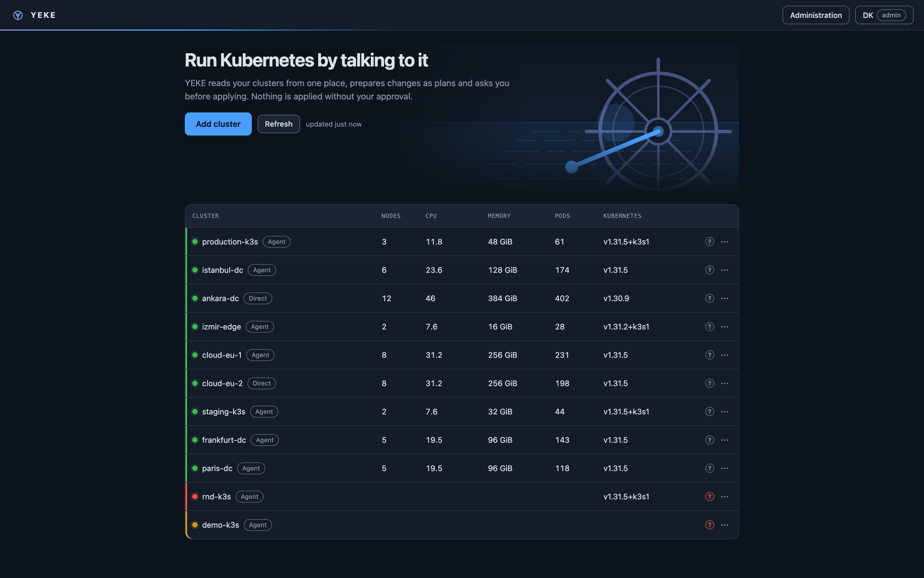
Task: Click the YEKE brand name
Action: 43,15
